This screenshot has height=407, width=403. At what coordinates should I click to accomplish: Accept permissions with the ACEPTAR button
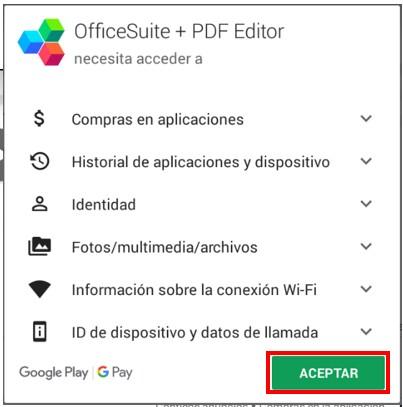coord(328,373)
